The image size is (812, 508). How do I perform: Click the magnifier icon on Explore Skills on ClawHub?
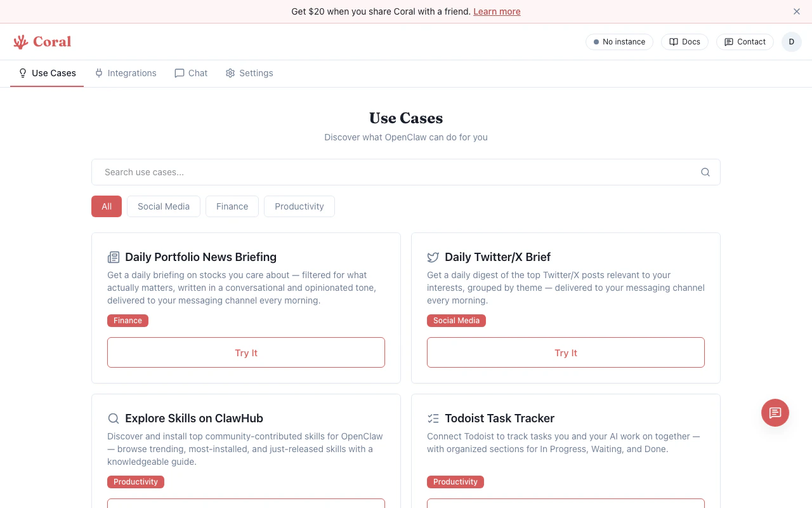[x=114, y=418]
